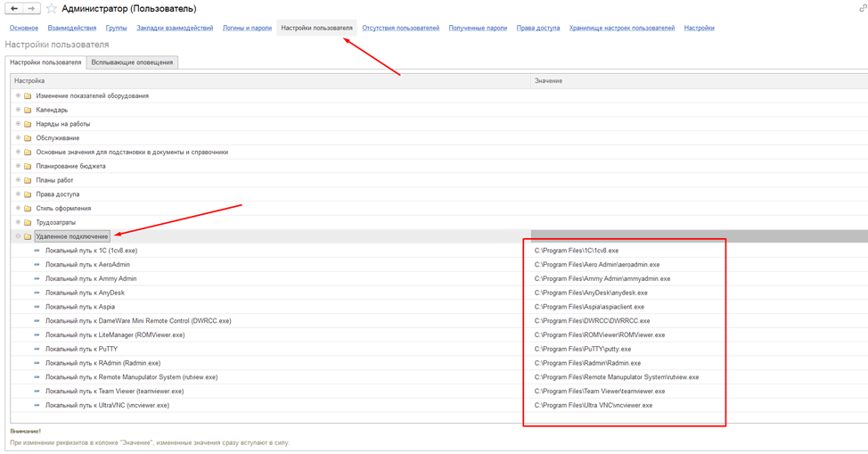
Task: Collapse the Удаленное подключение group
Action: 18,236
